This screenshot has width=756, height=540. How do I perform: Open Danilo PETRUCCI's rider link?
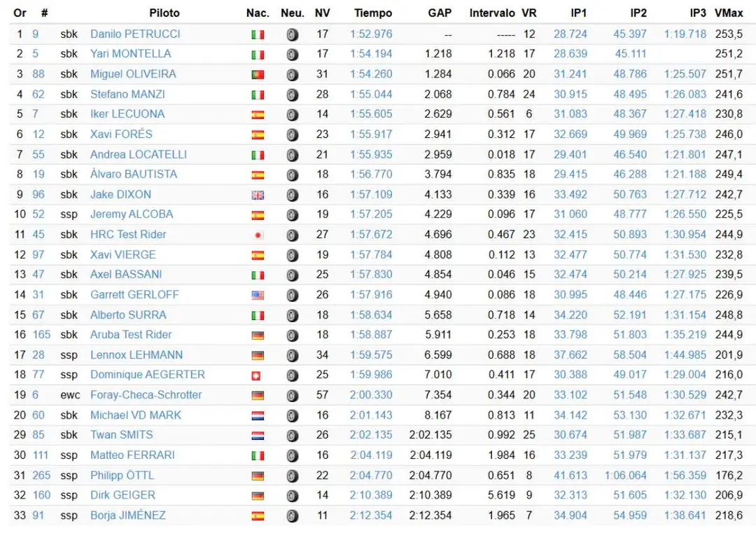click(135, 34)
